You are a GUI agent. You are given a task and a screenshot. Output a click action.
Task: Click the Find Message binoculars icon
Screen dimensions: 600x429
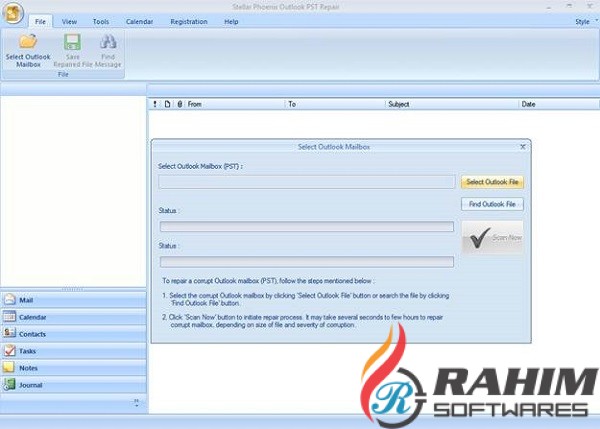click(x=108, y=41)
